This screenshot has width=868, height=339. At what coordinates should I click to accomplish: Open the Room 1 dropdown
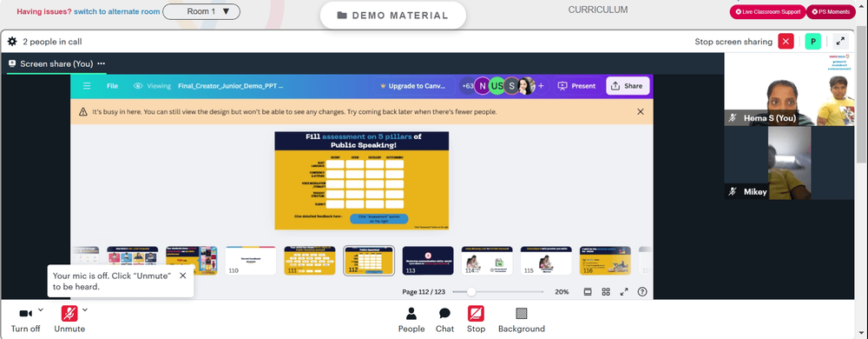[201, 11]
